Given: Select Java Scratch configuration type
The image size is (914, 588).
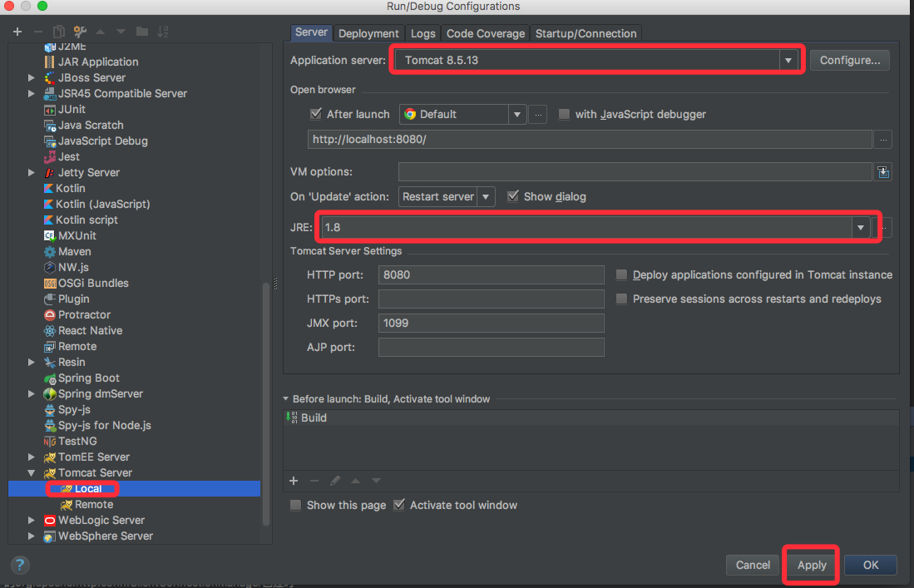Looking at the screenshot, I should point(91,126).
